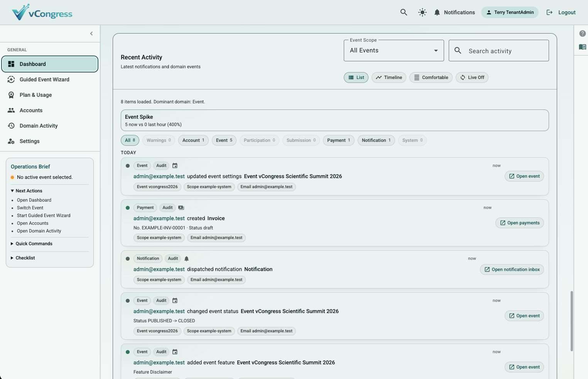Click Status PUBLISHED -> CLOSED text
Screen dimensions: 588x379
point(164,321)
